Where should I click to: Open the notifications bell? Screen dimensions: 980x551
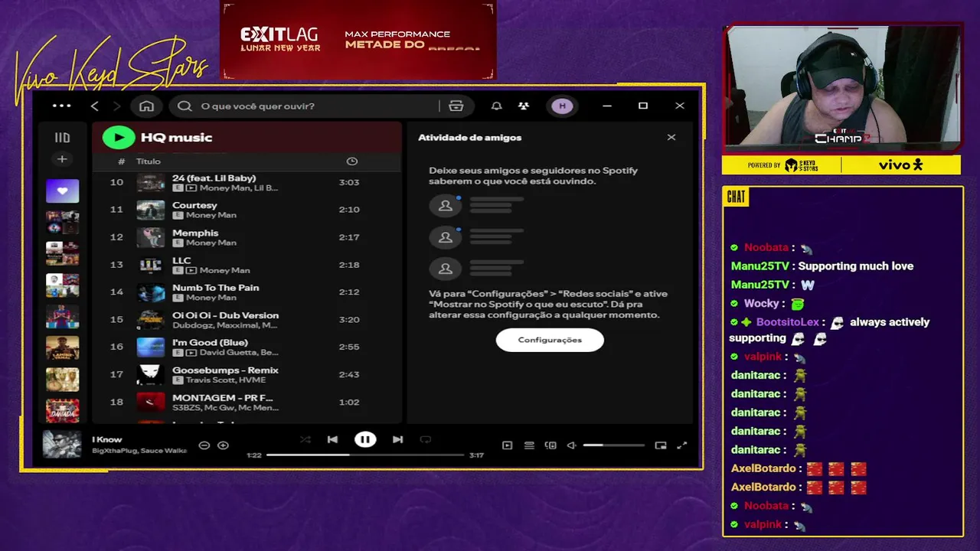click(496, 106)
